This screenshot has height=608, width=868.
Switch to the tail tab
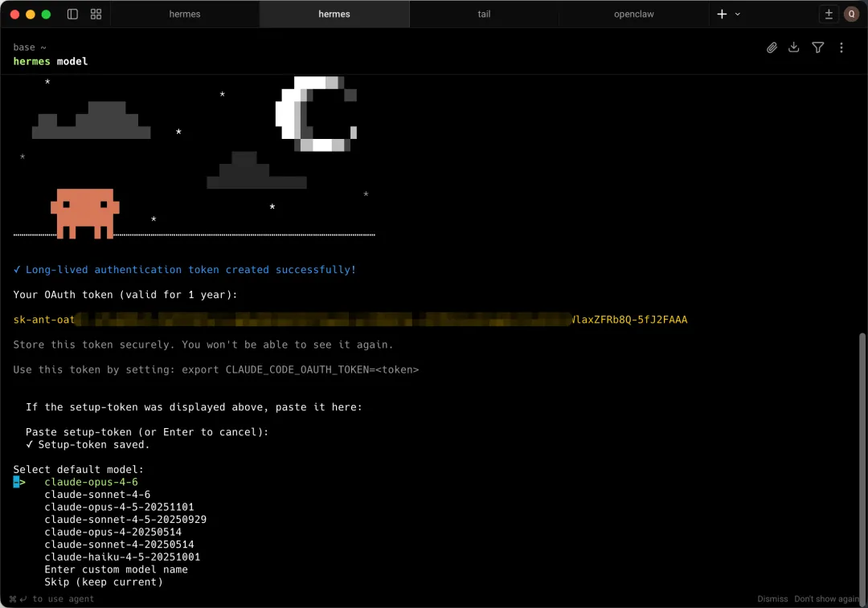(485, 14)
